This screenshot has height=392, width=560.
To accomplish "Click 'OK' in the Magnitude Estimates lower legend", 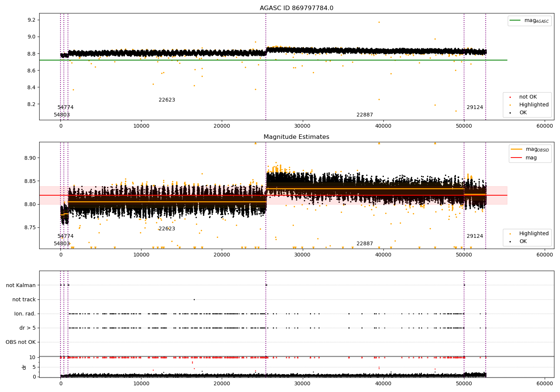I will point(523,242).
